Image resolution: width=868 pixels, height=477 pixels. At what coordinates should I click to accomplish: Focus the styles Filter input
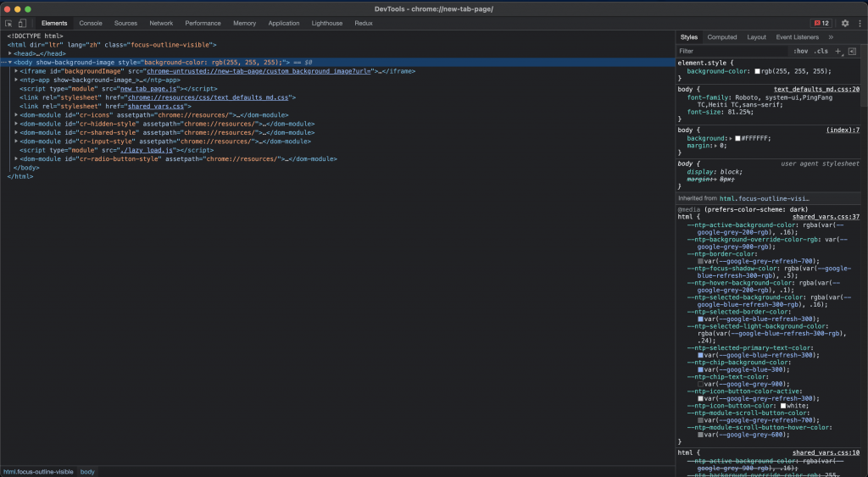click(x=732, y=51)
